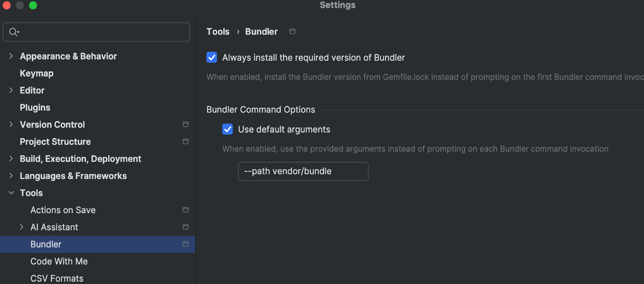Click the Bundler arguments text field
This screenshot has width=644, height=284.
[303, 172]
